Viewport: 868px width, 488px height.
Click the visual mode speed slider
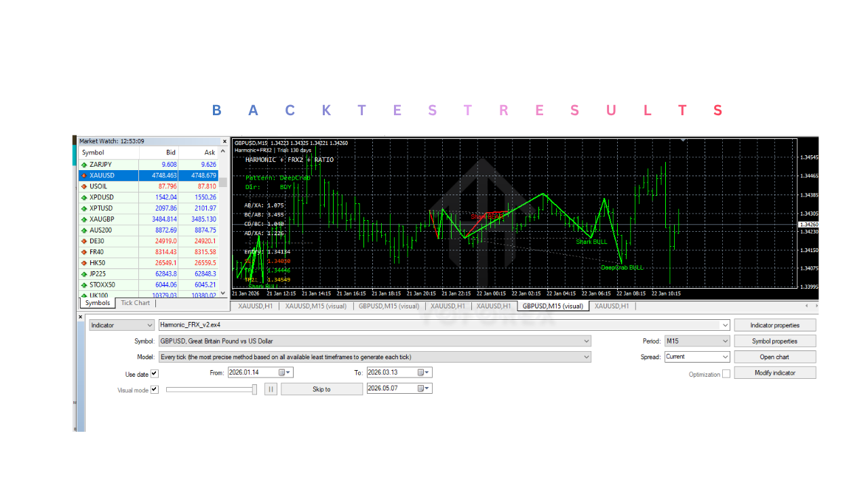click(x=212, y=389)
